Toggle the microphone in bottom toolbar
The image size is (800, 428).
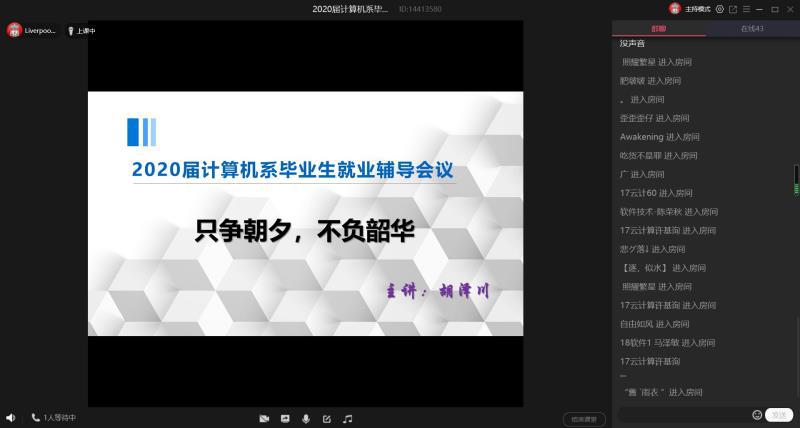306,418
